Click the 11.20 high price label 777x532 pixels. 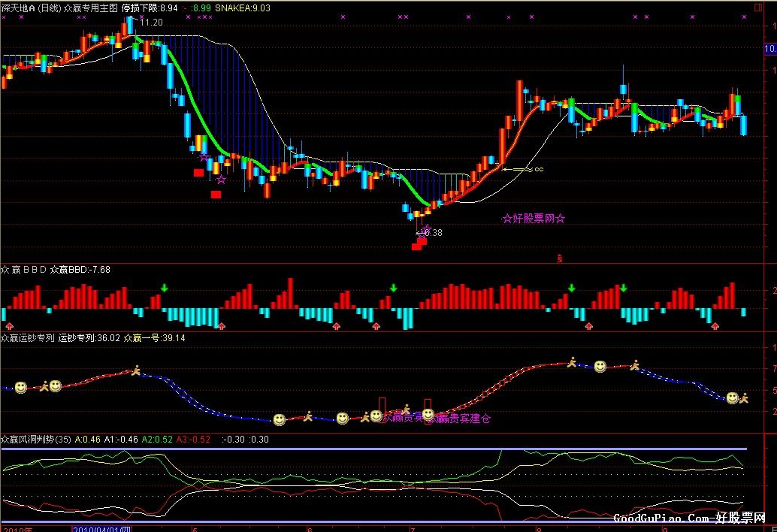pyautogui.click(x=151, y=23)
